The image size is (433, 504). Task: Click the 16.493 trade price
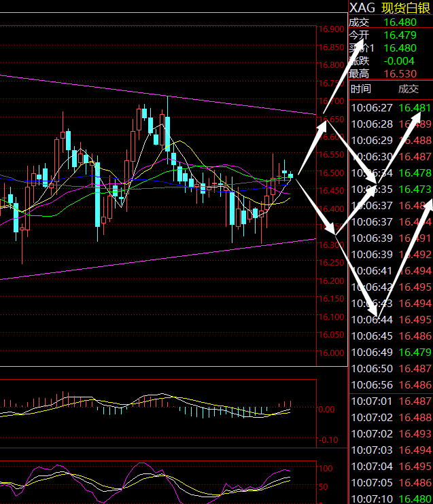click(x=415, y=434)
